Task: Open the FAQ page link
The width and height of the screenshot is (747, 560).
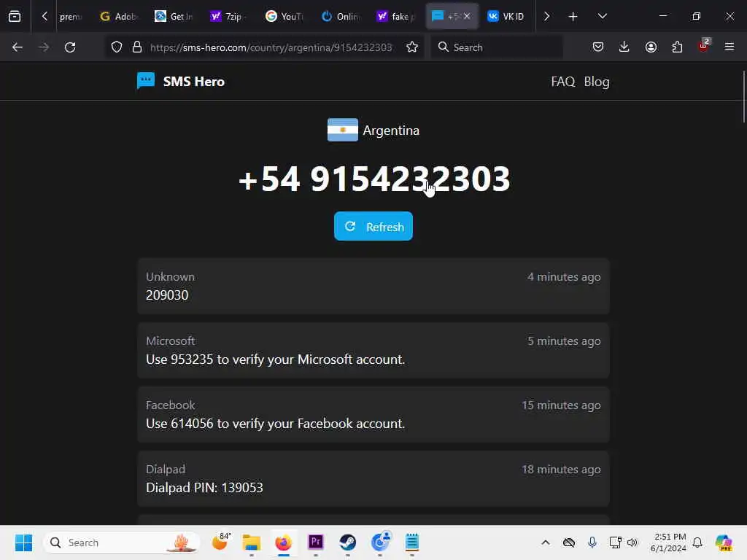Action: [562, 82]
